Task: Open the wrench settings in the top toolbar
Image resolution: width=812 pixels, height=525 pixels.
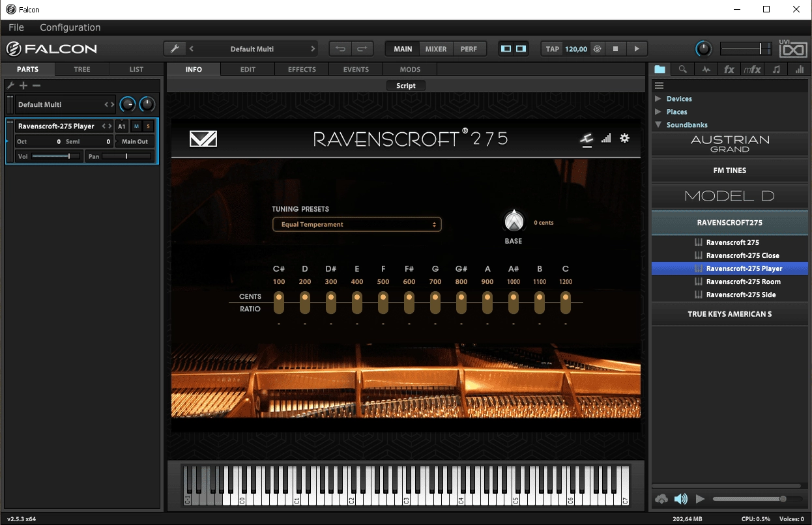Action: tap(174, 49)
